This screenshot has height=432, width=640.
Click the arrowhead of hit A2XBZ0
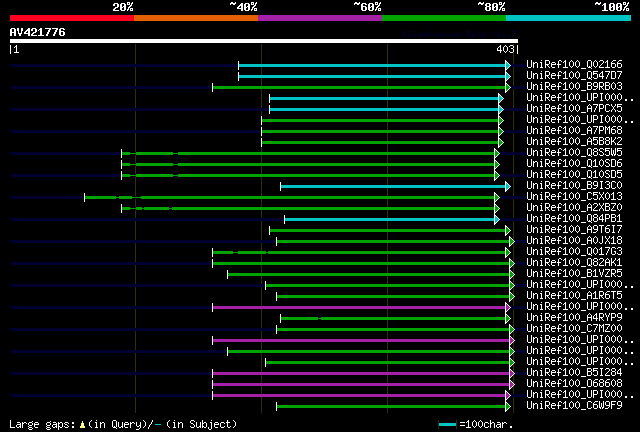pyautogui.click(x=497, y=209)
